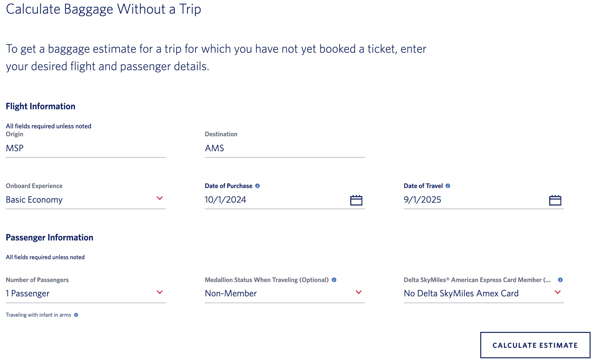The height and width of the screenshot is (364, 595).
Task: Expand the Delta SkyMiles Amex Card dropdown
Action: tap(558, 292)
